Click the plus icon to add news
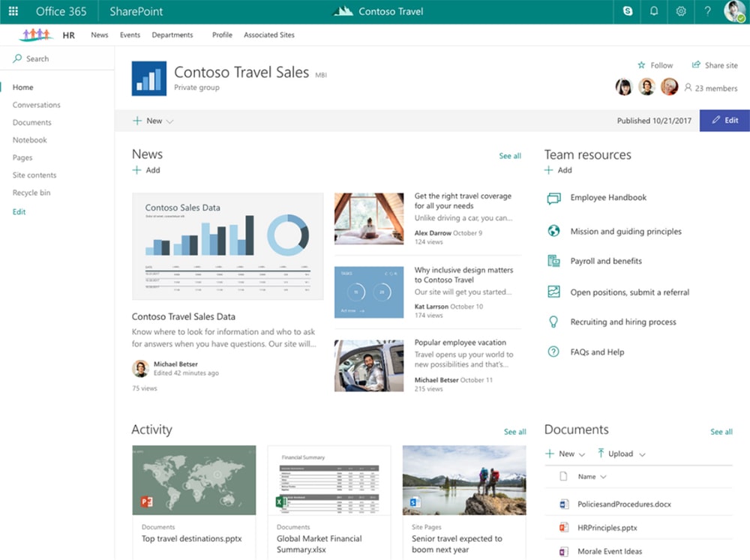Screen dimensions: 750x560 (x=136, y=170)
